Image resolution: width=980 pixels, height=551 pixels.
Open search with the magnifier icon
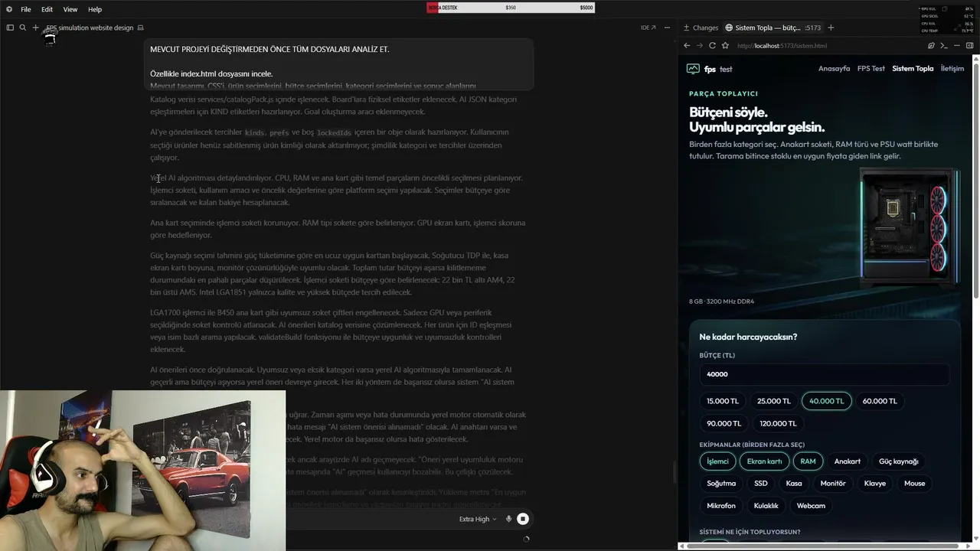tap(23, 28)
